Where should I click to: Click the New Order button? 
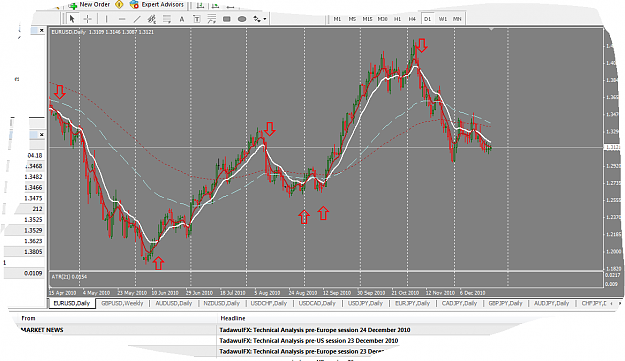pos(89,5)
